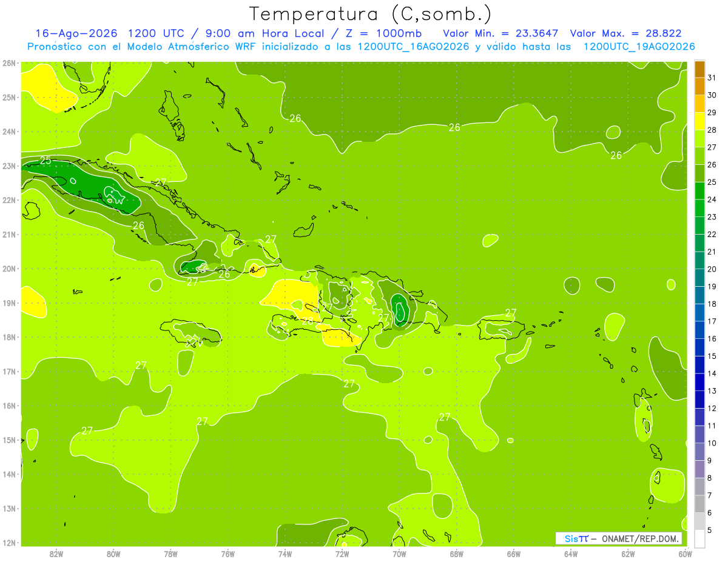
Task: Click the "82W" longitude axis label
Action: click(x=56, y=554)
